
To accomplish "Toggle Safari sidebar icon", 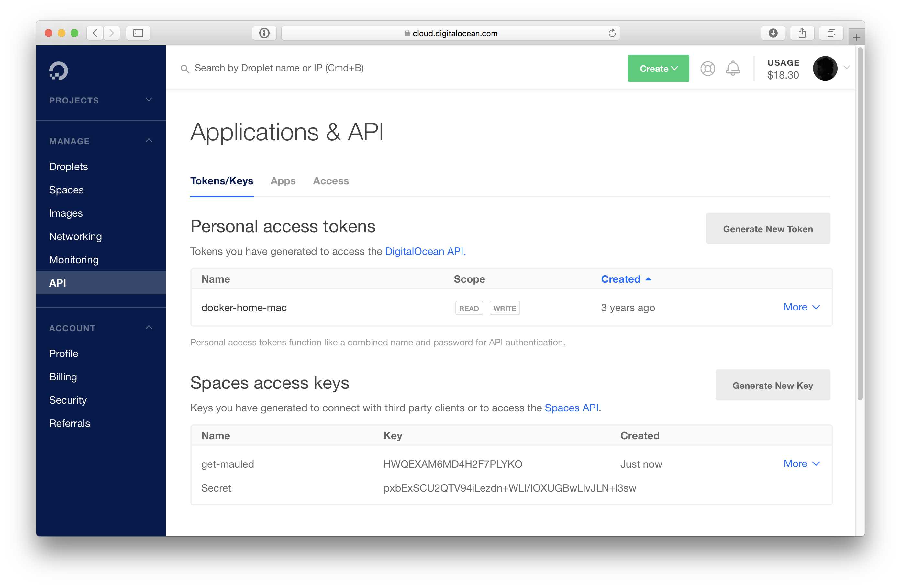I will (138, 33).
